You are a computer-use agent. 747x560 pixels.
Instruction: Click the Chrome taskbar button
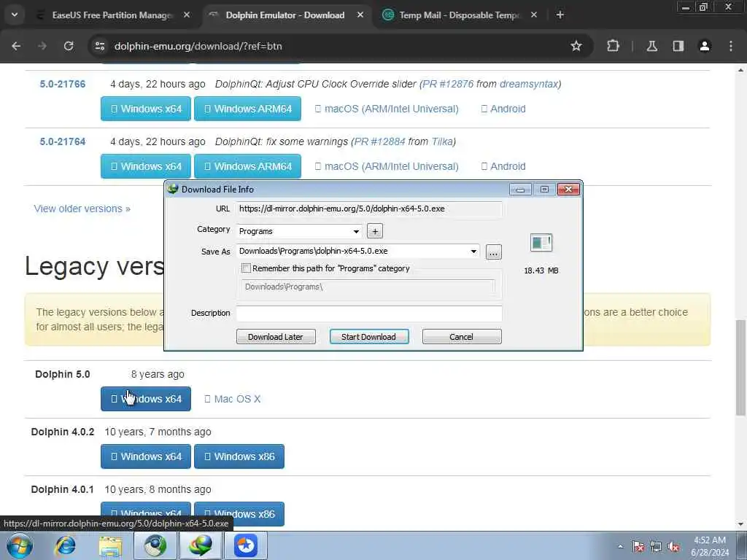155,545
